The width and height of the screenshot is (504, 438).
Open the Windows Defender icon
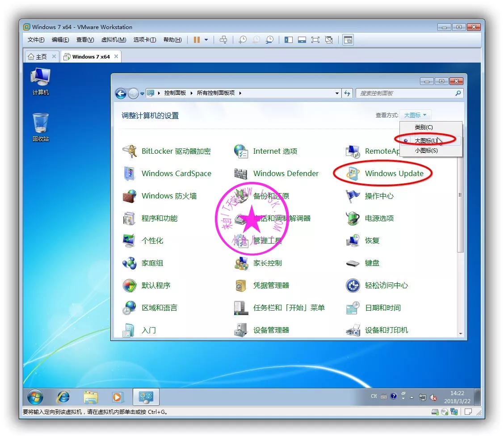pos(241,174)
